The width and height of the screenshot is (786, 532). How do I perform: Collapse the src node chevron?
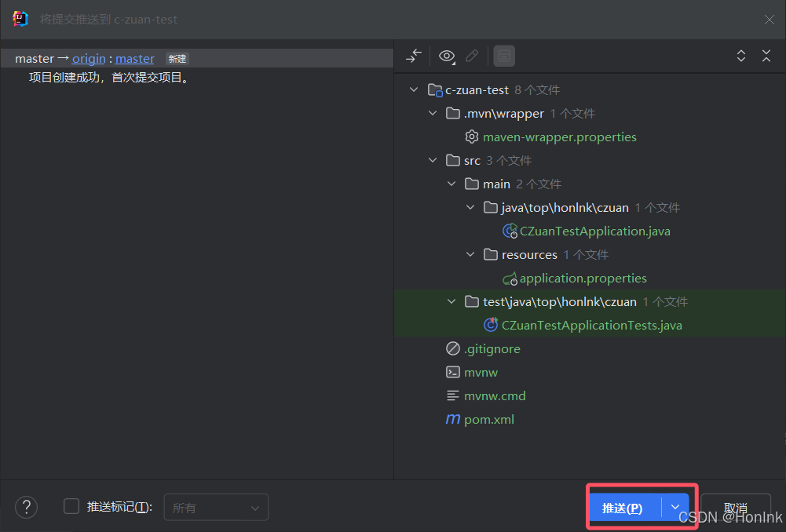click(433, 161)
